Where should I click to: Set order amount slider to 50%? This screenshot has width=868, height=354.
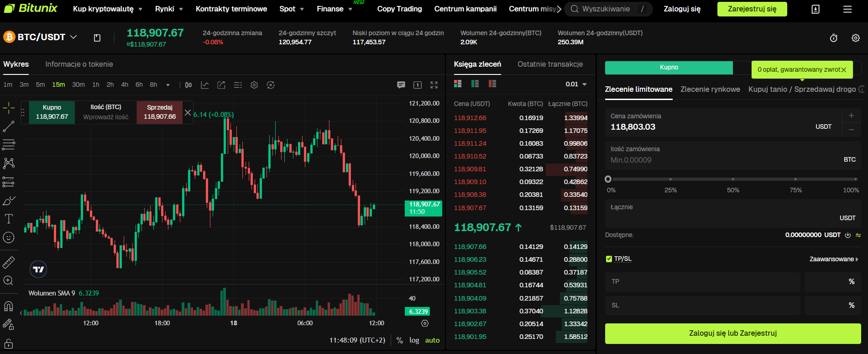pyautogui.click(x=733, y=179)
